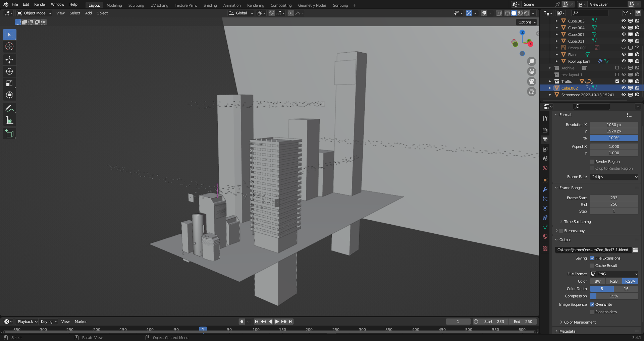Activate the 3D Cursor tool
644x341 pixels.
(x=9, y=46)
